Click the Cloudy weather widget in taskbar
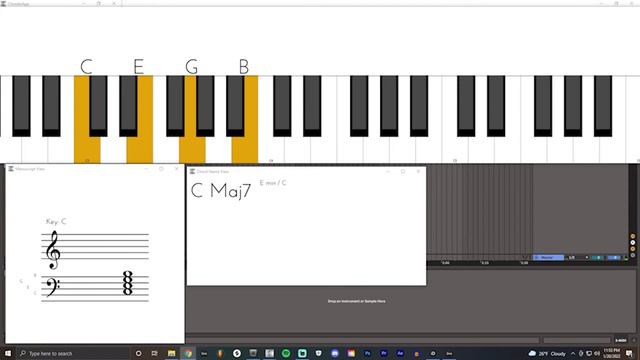This screenshot has height=360, width=640. pos(547,353)
